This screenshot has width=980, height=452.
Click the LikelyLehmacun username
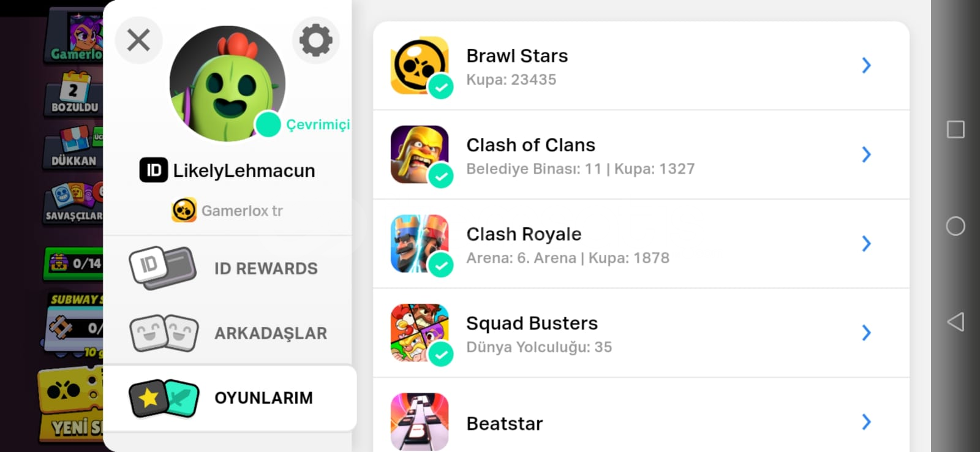pos(244,170)
